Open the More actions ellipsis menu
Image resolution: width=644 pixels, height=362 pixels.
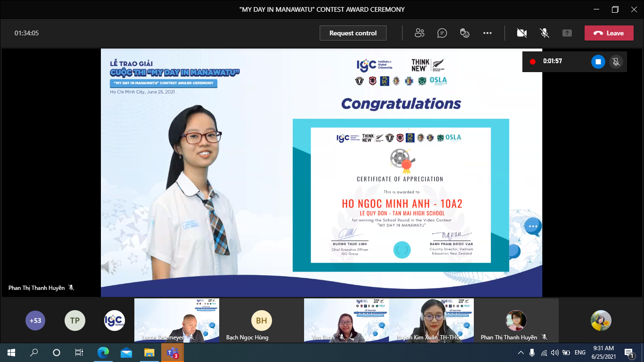pos(487,33)
